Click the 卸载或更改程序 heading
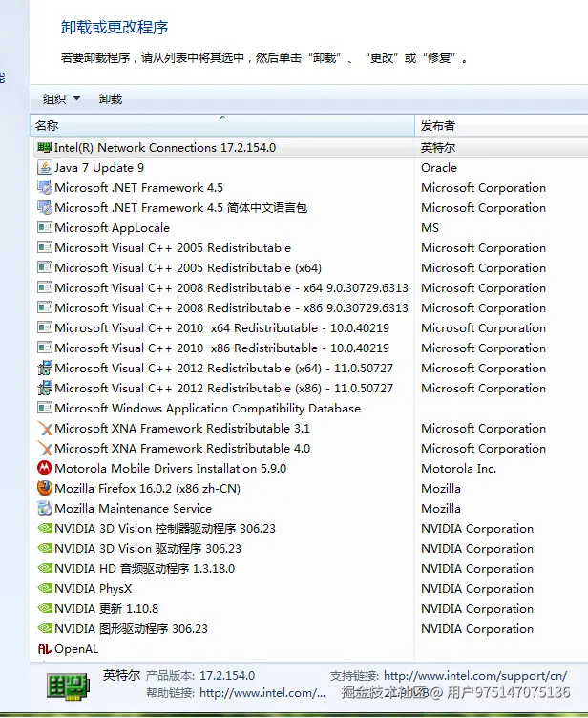 pos(115,28)
